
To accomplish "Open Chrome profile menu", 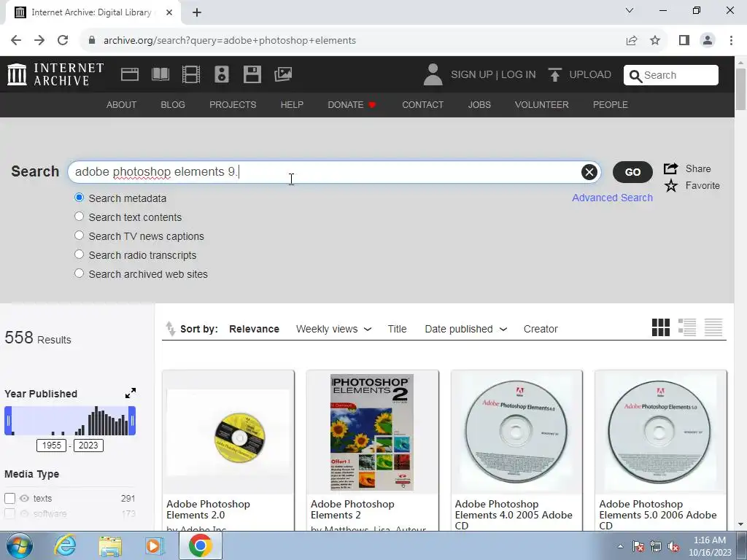I will click(x=708, y=41).
